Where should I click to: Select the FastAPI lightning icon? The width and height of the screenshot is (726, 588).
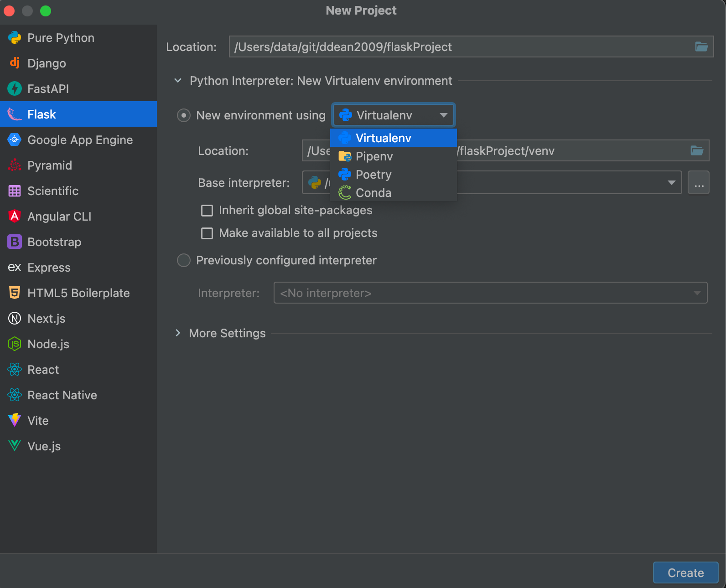coord(15,88)
